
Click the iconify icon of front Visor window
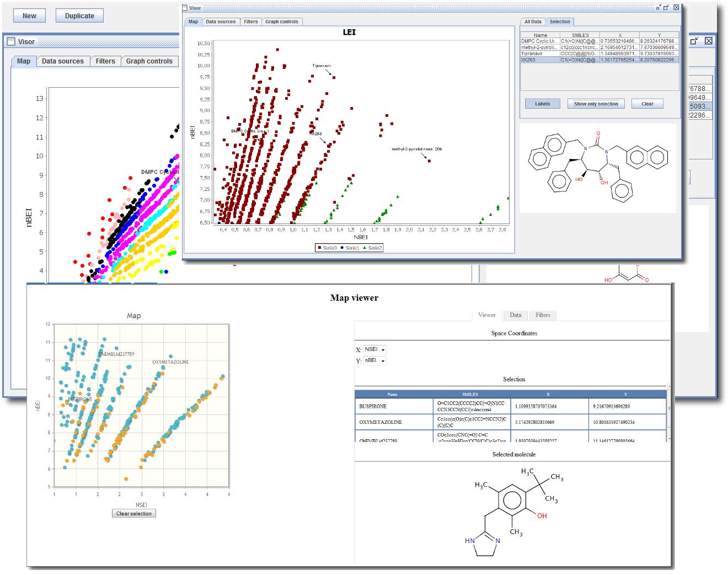tap(658, 8)
